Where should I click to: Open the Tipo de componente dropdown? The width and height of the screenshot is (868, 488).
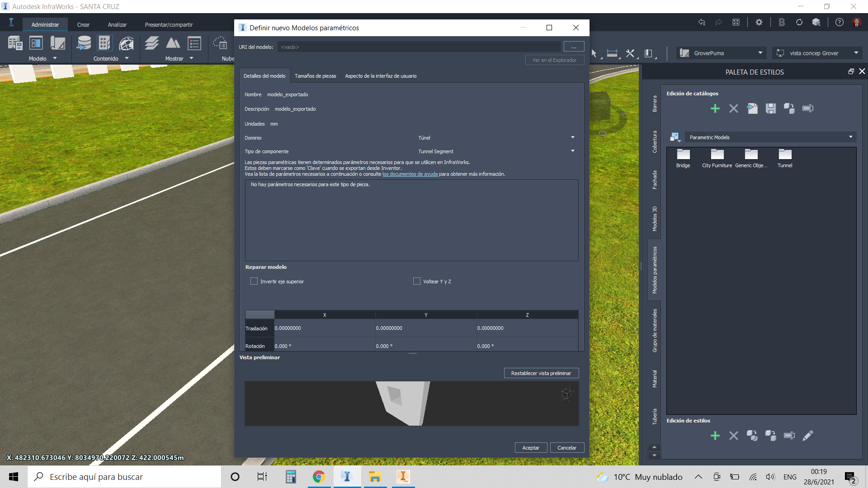click(496, 151)
